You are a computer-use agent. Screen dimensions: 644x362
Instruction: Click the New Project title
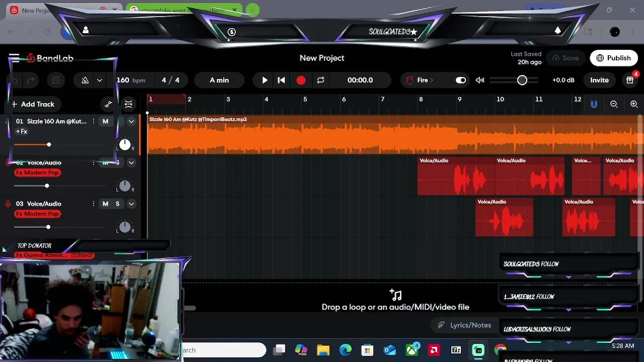322,58
